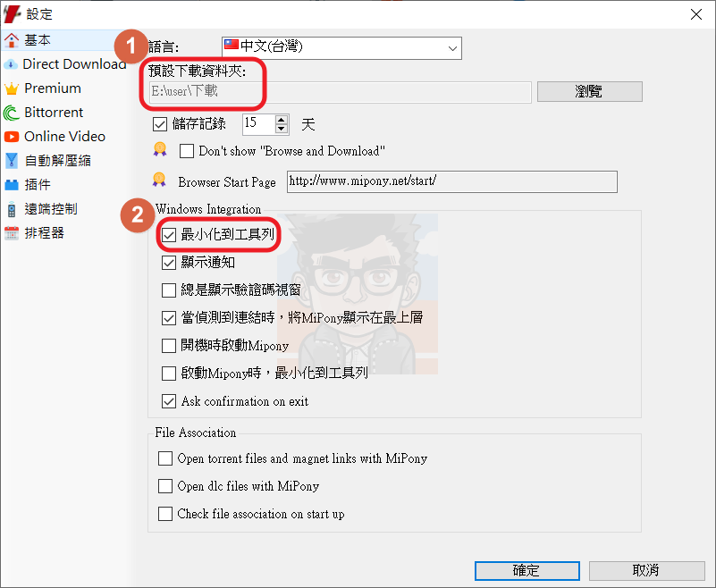Decrease the 儲存記錄 days with down arrow
Image resolution: width=716 pixels, height=588 pixels.
coord(282,129)
